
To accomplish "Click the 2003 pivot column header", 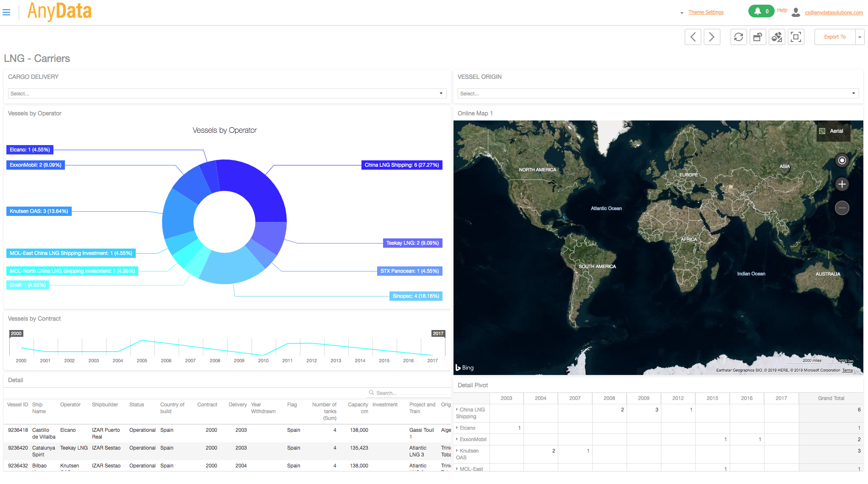I will click(x=506, y=398).
